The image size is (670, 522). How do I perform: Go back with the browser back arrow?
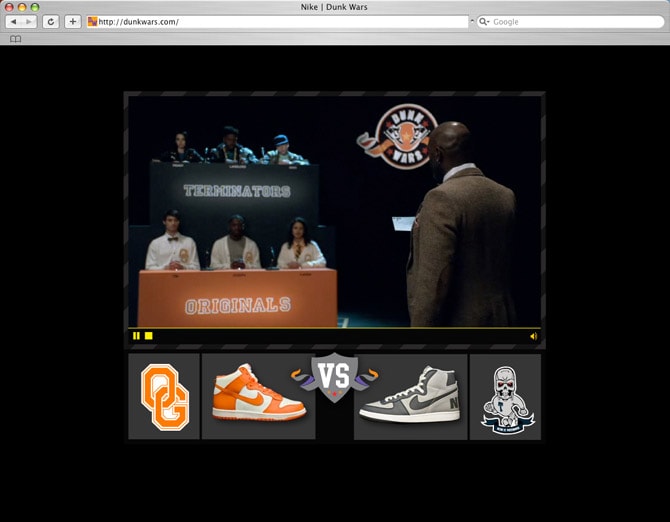coord(13,21)
